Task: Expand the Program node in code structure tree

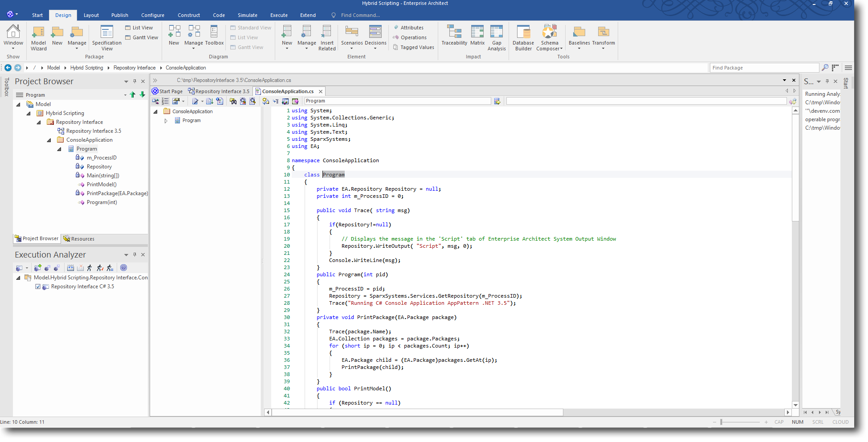Action: (x=166, y=121)
